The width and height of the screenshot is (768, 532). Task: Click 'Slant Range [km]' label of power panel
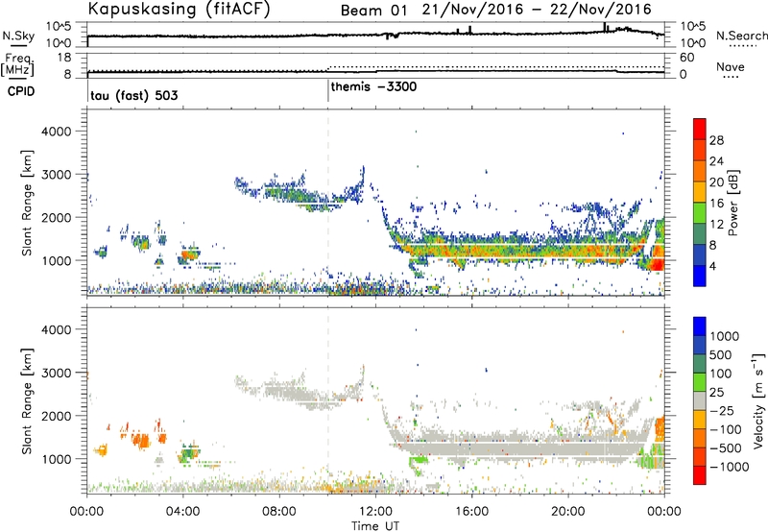click(x=27, y=203)
